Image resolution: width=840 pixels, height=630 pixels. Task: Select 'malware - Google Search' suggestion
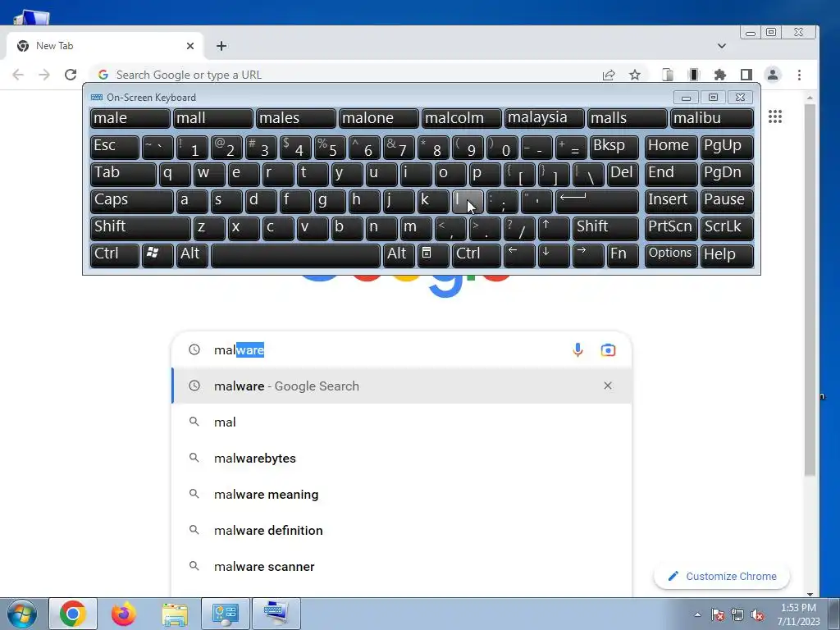402,386
